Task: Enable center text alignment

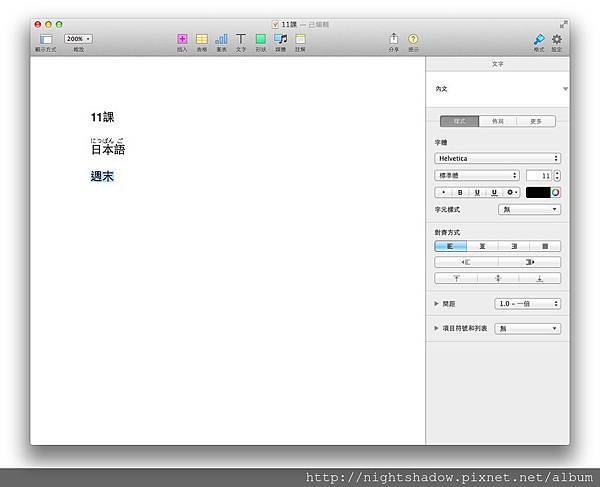Action: pos(482,246)
